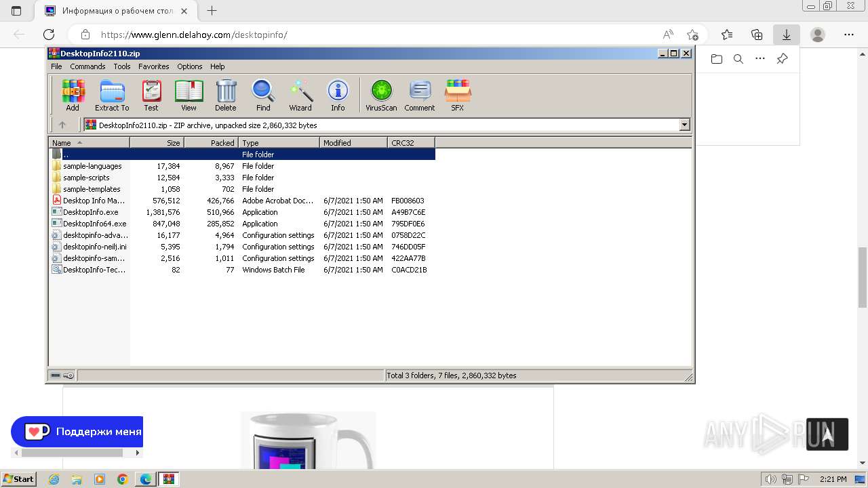Click taskbar volume speaker icon
Screen dimensions: 868x488
(770, 479)
